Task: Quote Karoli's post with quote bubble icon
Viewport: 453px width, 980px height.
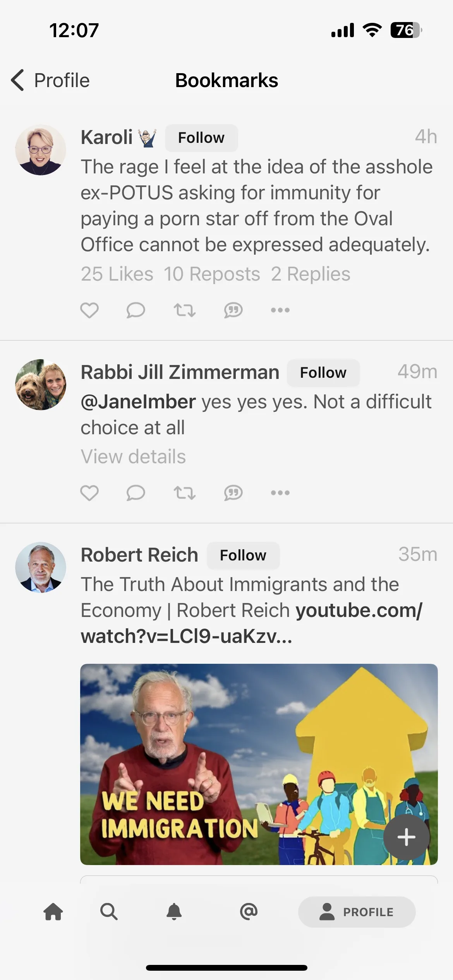Action: [x=233, y=310]
